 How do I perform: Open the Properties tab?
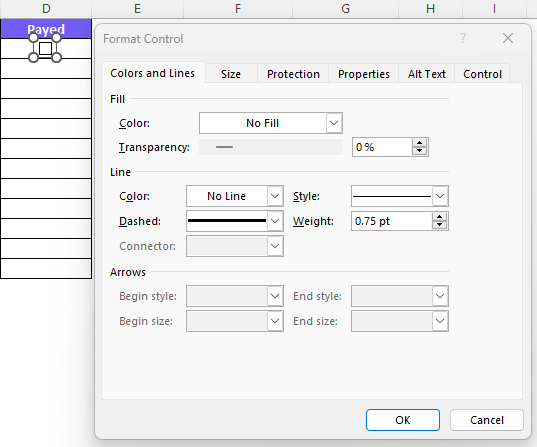point(364,74)
